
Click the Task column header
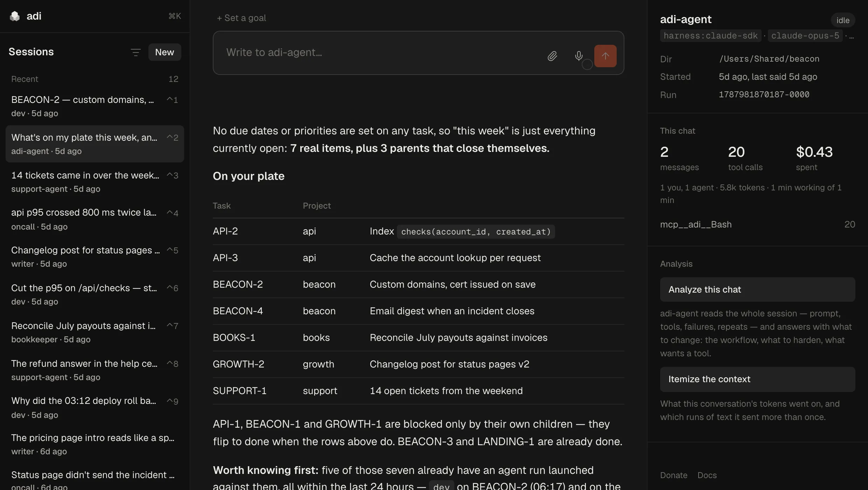click(x=222, y=206)
